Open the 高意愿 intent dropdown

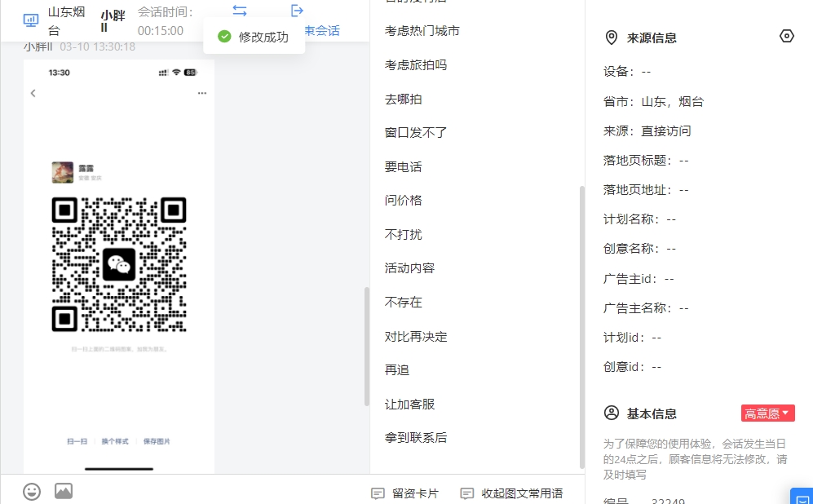(767, 413)
